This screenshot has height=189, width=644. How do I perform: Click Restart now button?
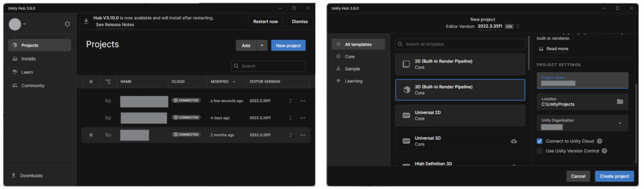(265, 22)
